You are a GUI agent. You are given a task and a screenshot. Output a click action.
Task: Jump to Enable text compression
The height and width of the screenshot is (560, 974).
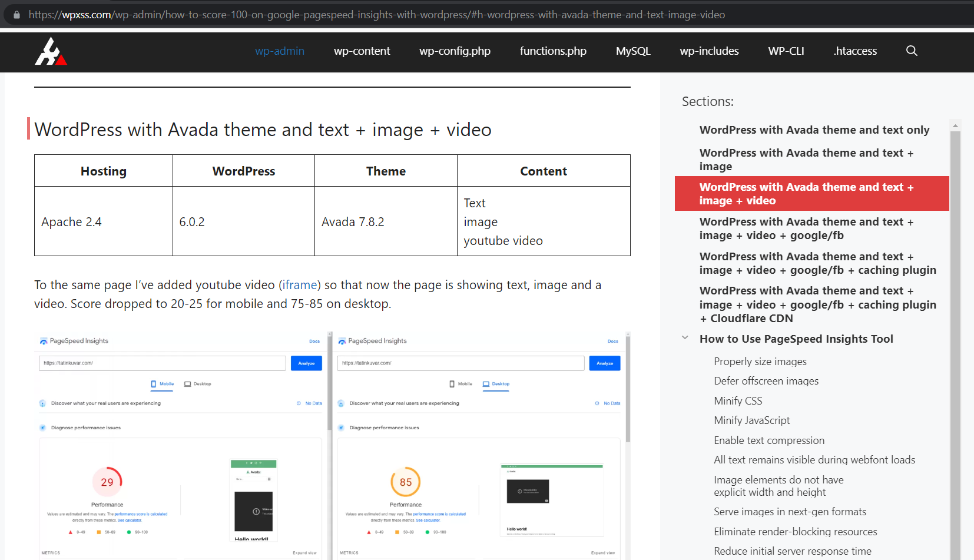(x=769, y=440)
